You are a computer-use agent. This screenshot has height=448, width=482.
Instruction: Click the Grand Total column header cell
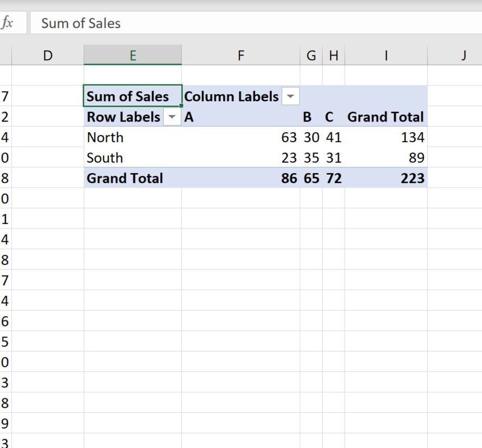(x=386, y=117)
